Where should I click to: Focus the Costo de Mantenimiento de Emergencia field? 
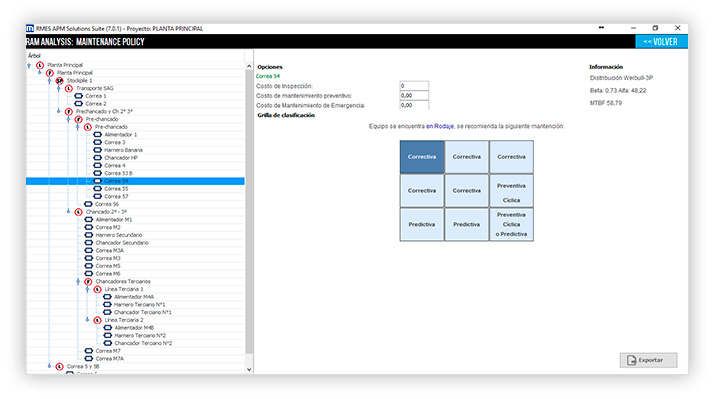(414, 105)
